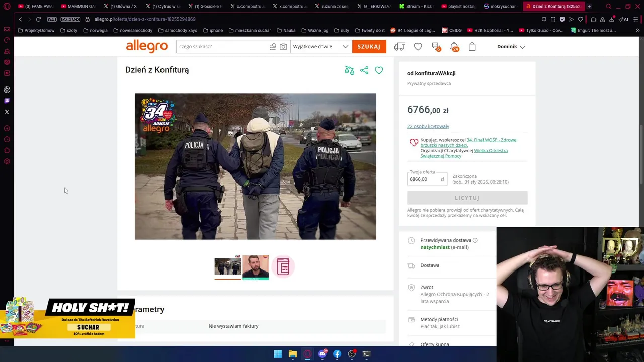Click info icon next to Przewidywana dostawa

(475, 240)
